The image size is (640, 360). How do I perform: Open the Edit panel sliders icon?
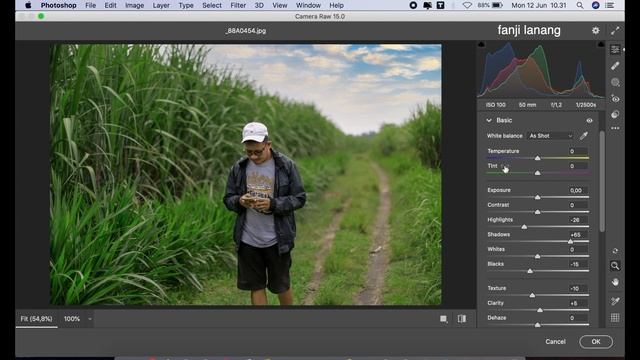(615, 49)
